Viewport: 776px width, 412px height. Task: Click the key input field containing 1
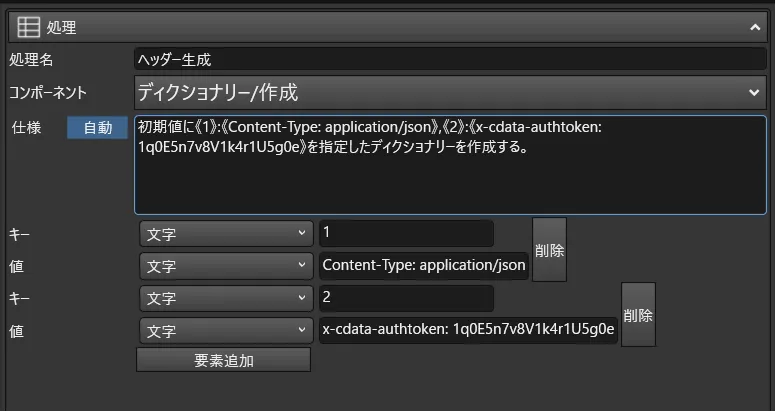[406, 233]
